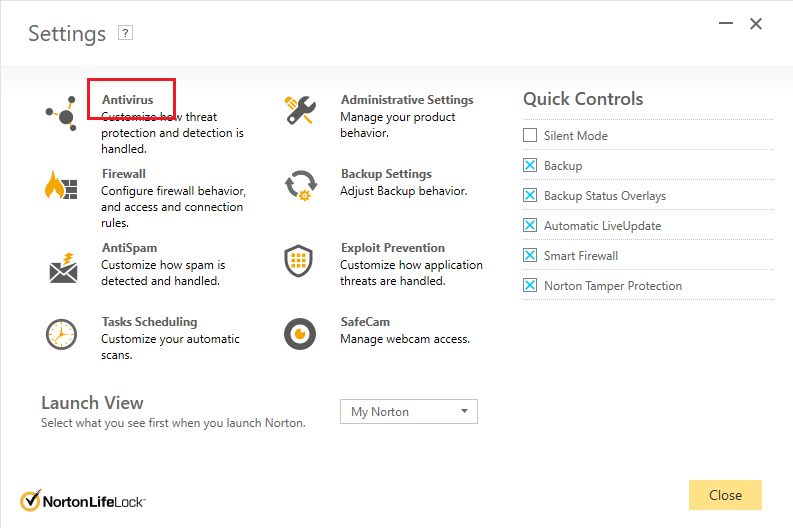Expand the Launch View dropdown arrow
Viewport: 793px width, 528px height.
pos(464,411)
